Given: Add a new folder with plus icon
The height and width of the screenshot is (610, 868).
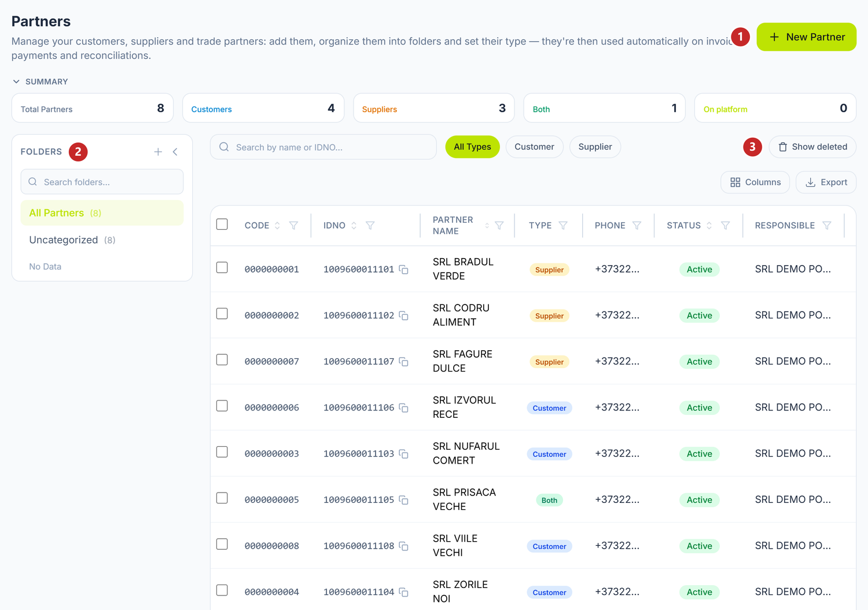Looking at the screenshot, I should 158,152.
